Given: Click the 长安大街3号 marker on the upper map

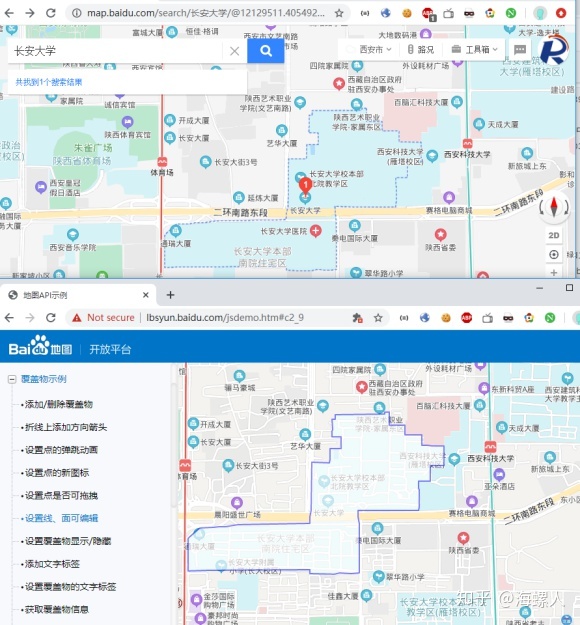Looking at the screenshot, I should pyautogui.click(x=205, y=162).
